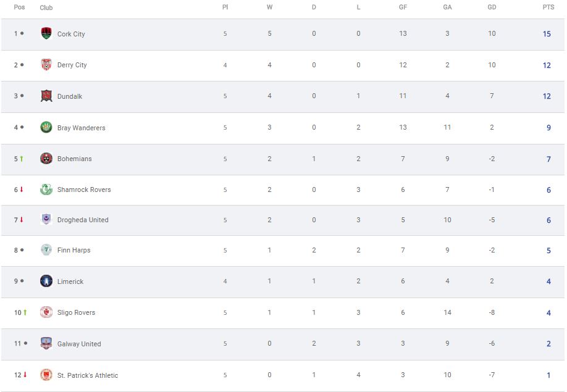Click the red down arrow beside position 12
Screen dimensions: 567x392
click(25, 375)
